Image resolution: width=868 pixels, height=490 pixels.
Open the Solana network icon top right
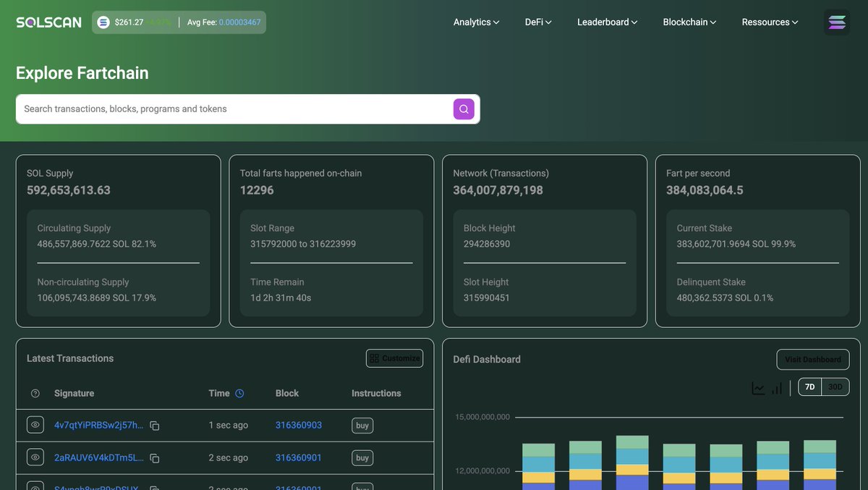pyautogui.click(x=837, y=22)
